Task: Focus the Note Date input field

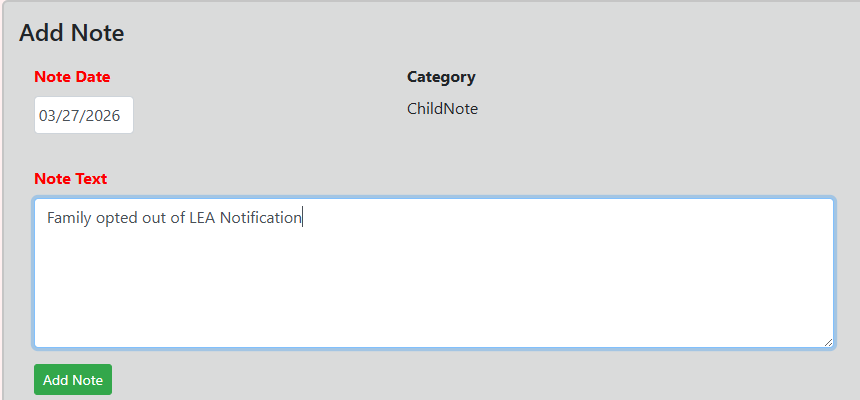Action: tap(83, 115)
